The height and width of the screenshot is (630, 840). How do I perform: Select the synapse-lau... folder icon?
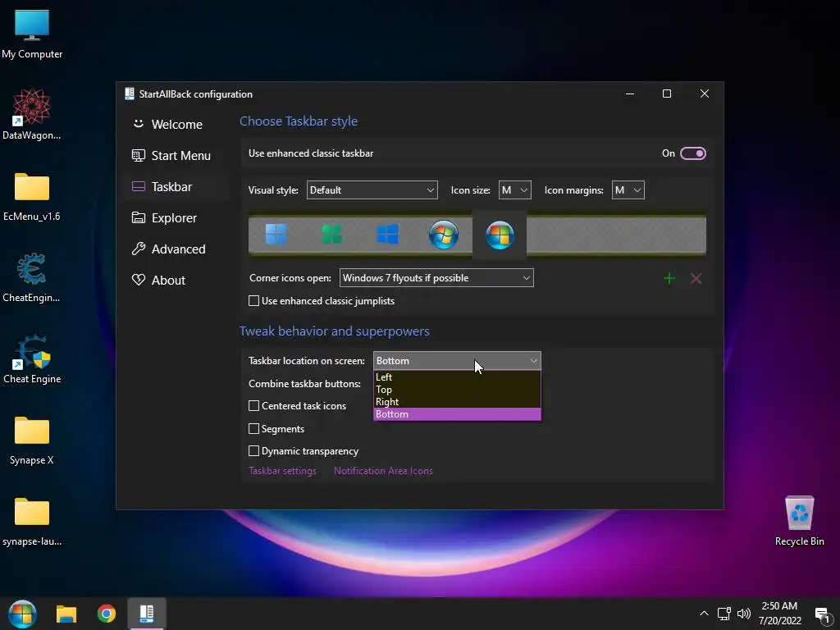click(32, 522)
